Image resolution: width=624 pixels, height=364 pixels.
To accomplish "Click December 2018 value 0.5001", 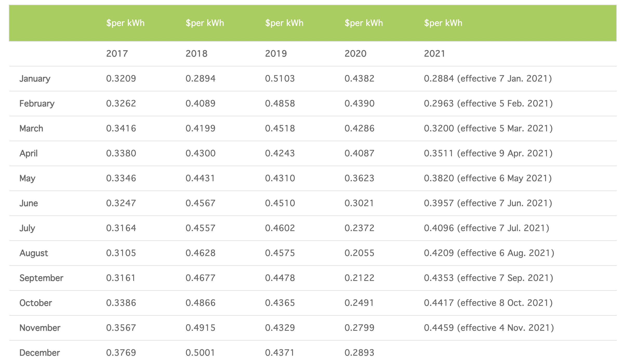I will [x=200, y=353].
